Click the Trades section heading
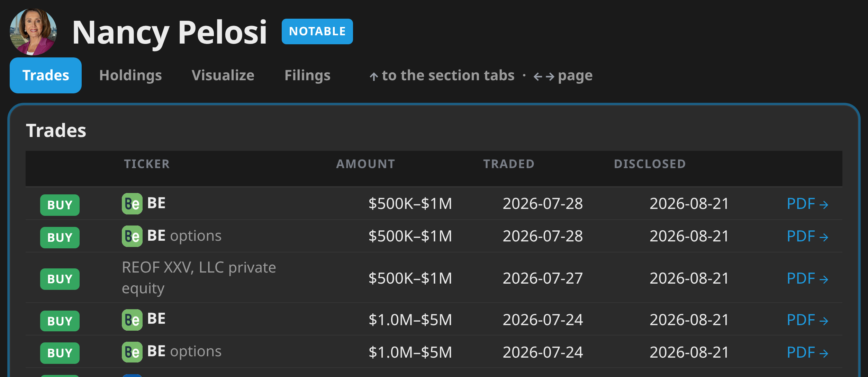Image resolution: width=868 pixels, height=377 pixels. (56, 131)
